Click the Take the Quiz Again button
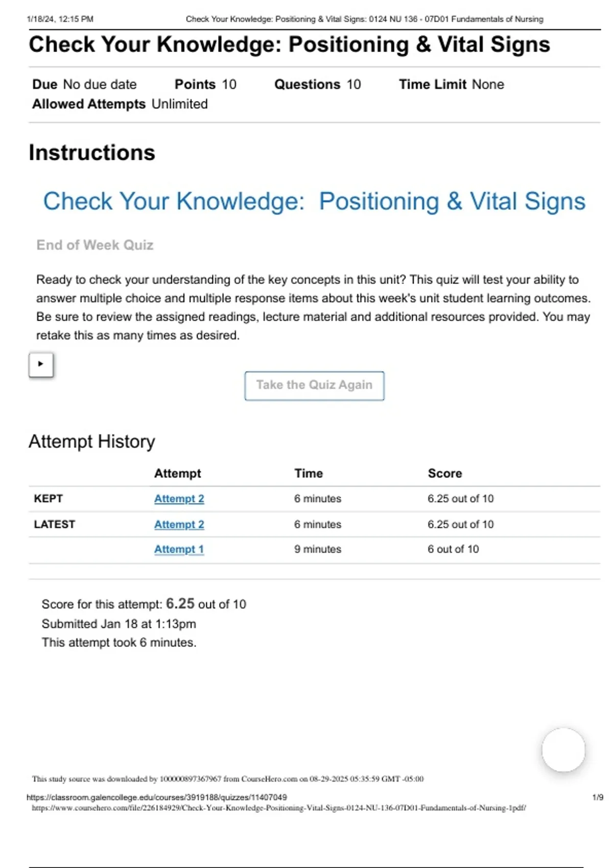Viewport: 613px width, 868px height. [x=314, y=385]
